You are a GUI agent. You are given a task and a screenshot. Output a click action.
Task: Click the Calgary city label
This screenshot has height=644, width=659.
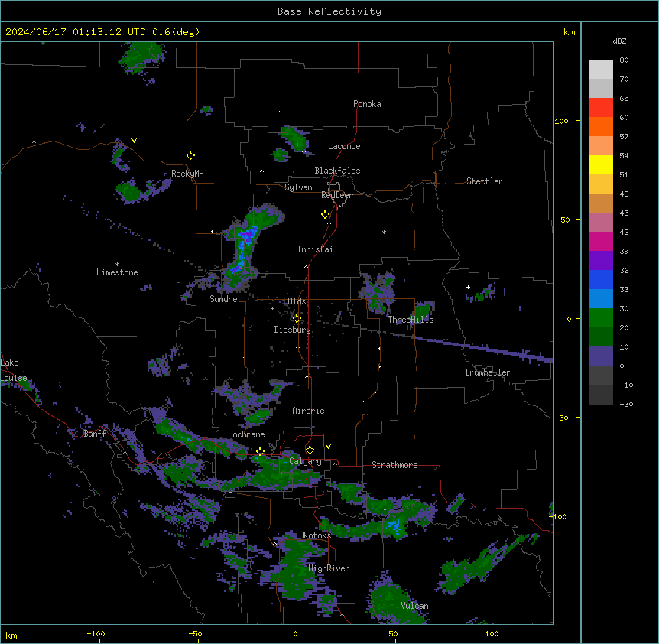pos(306,461)
